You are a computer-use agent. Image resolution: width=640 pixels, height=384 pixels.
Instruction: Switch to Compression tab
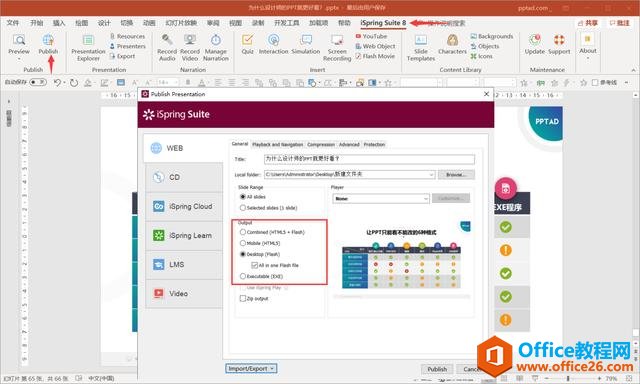pyautogui.click(x=321, y=144)
